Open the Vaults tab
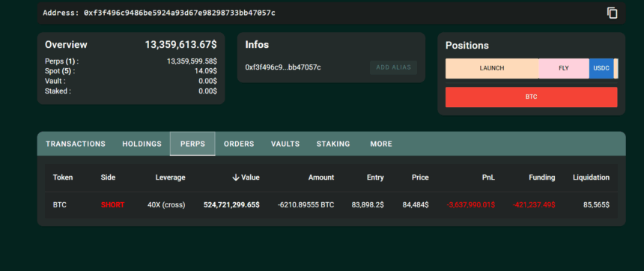Screen dimensions: 644x271 pos(285,144)
